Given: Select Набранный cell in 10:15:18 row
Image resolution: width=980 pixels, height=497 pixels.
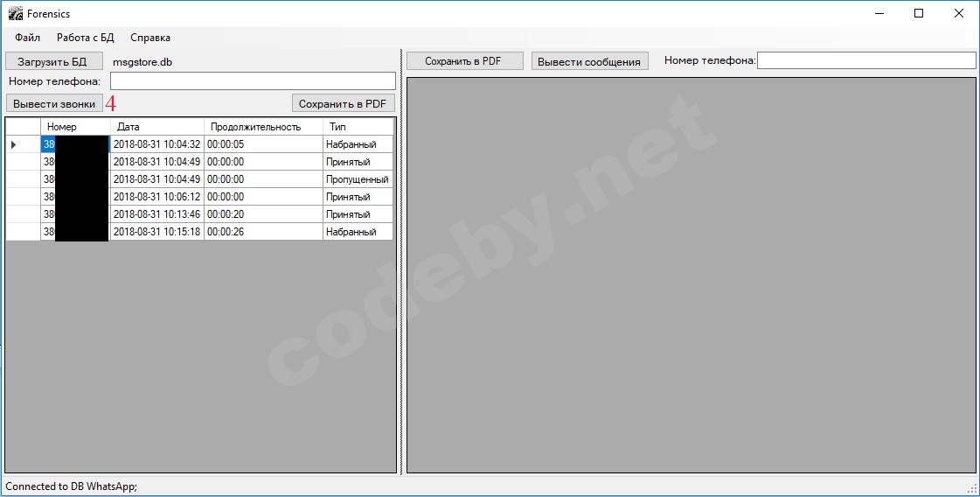Looking at the screenshot, I should pos(358,232).
